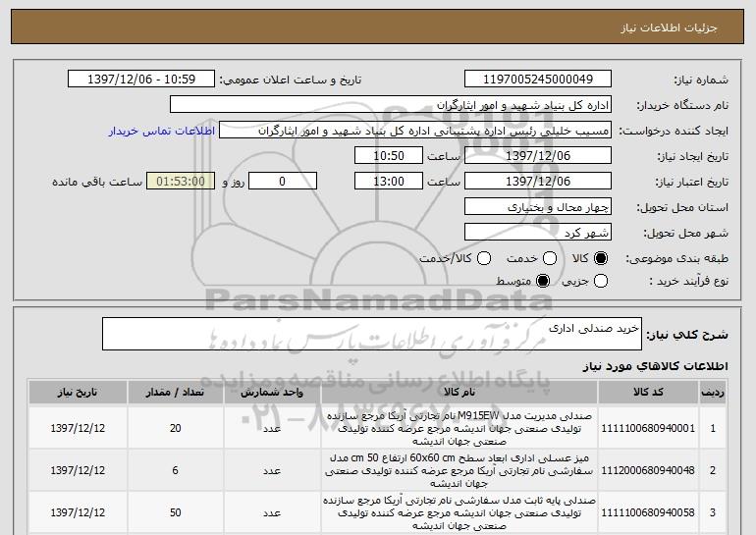The height and width of the screenshot is (535, 756).
Task: Click the validity time field 13:00
Action: [389, 182]
